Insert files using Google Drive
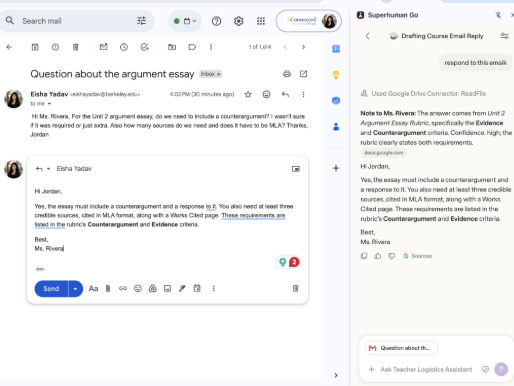Image resolution: width=514 pixels, height=386 pixels. (153, 288)
